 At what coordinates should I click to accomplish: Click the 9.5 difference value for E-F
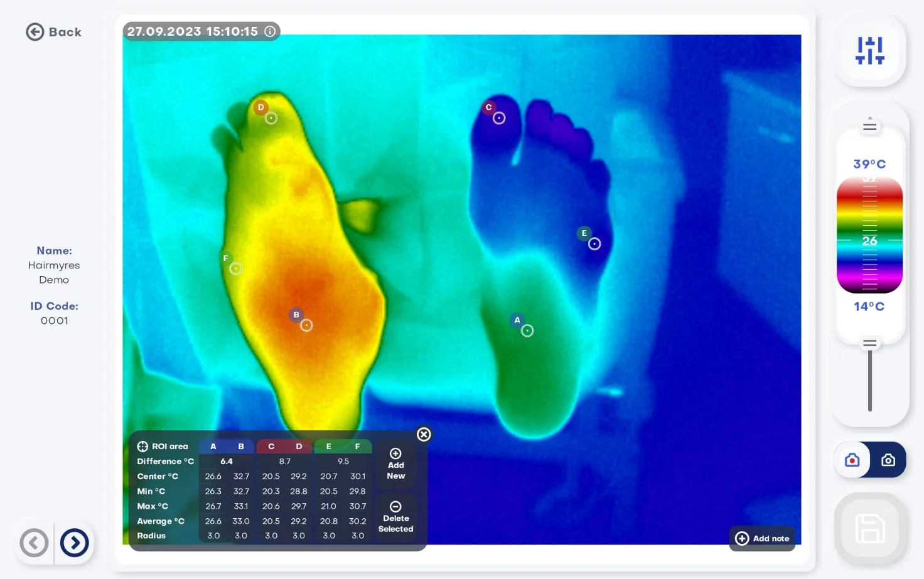click(x=343, y=461)
